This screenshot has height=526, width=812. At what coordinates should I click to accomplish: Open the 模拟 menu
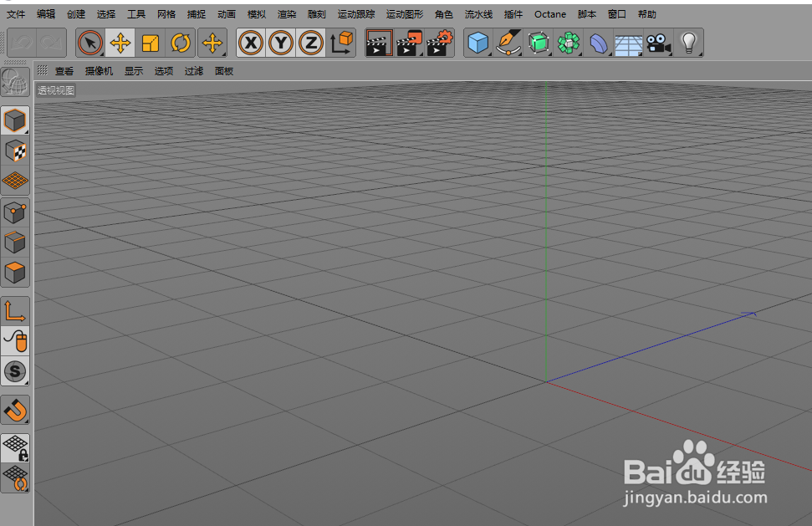click(x=257, y=14)
